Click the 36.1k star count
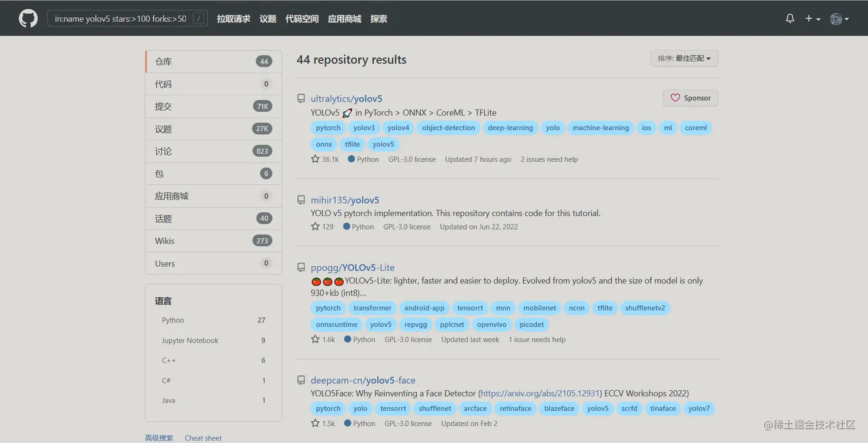The height and width of the screenshot is (443, 868). tap(325, 159)
